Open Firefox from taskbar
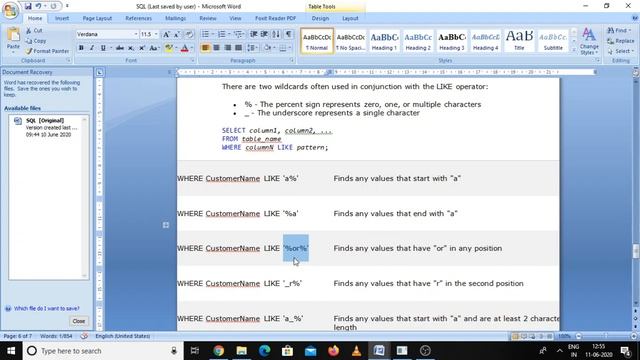The width and height of the screenshot is (640, 360). pos(333,351)
